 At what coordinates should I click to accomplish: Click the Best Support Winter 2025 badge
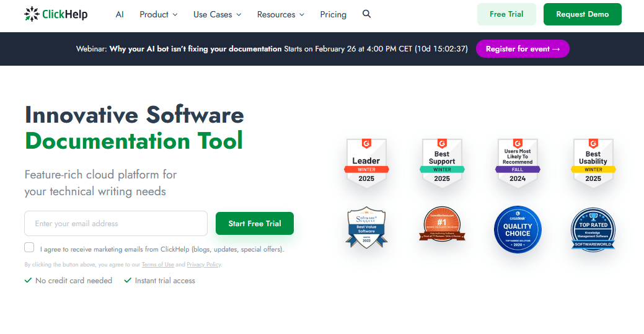[442, 163]
